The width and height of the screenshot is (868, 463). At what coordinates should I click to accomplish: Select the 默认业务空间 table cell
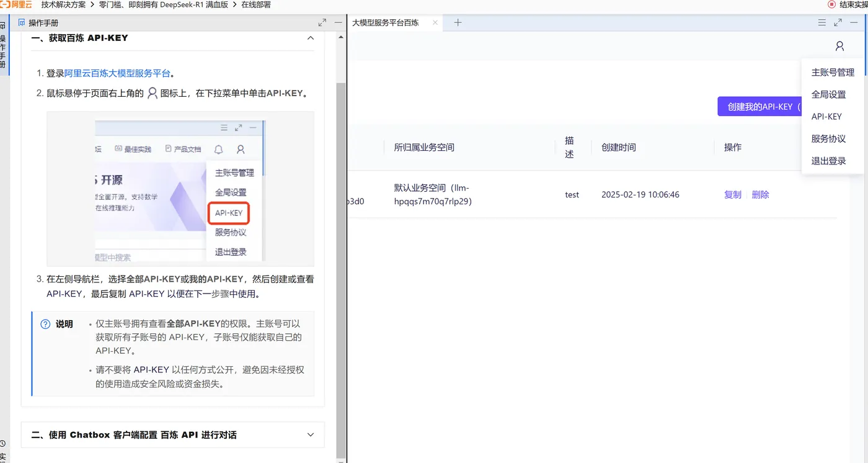point(433,194)
